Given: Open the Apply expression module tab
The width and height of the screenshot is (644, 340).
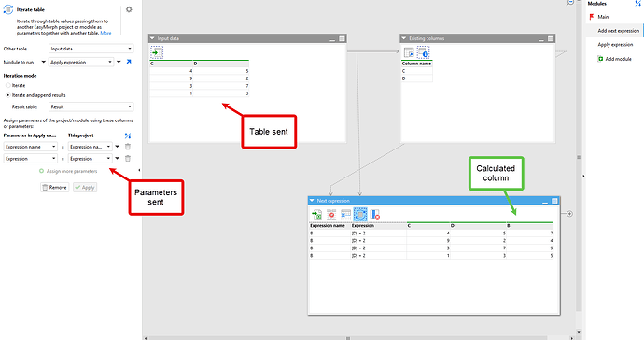Looking at the screenshot, I should [x=615, y=45].
